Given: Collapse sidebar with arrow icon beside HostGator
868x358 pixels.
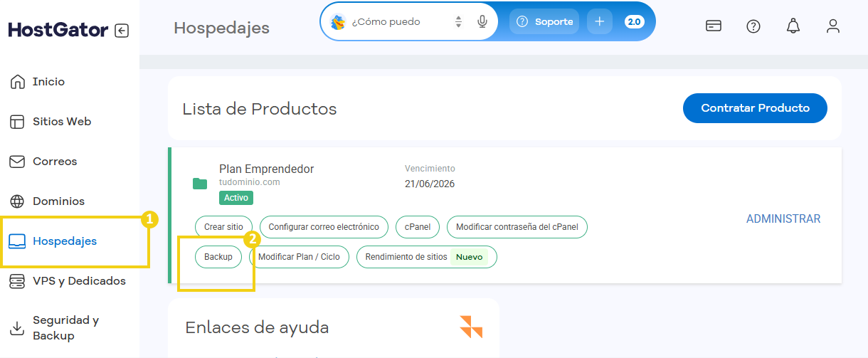Looking at the screenshot, I should click(122, 31).
